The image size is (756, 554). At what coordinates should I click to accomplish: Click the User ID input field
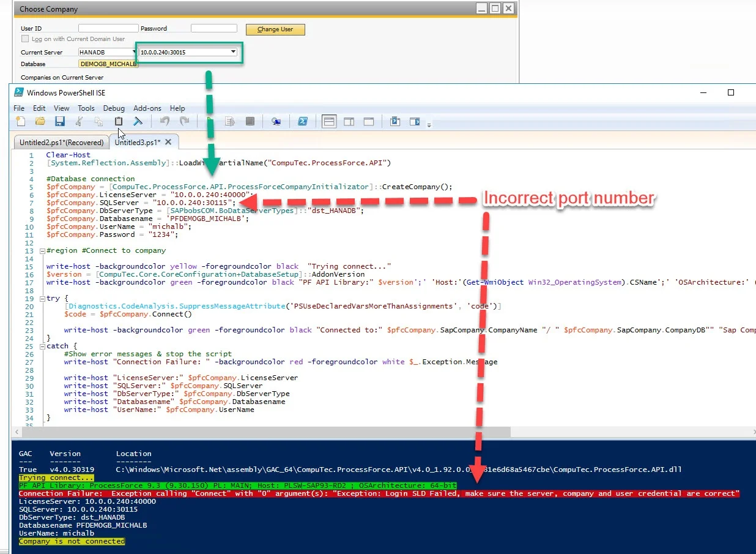[108, 29]
